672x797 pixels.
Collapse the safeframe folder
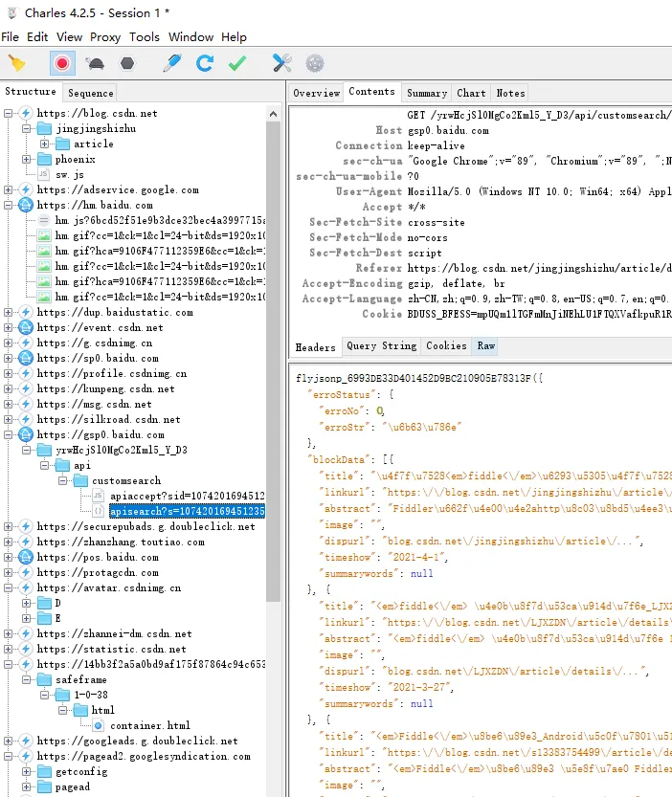pyautogui.click(x=27, y=679)
